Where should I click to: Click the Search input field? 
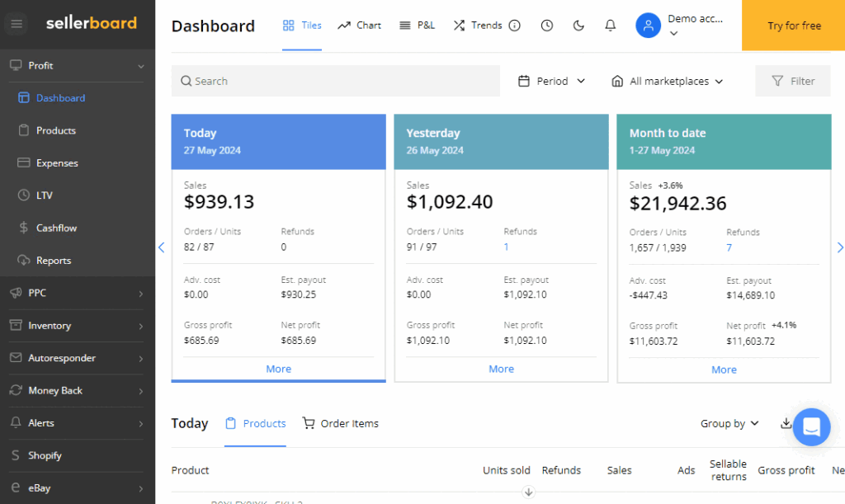335,81
